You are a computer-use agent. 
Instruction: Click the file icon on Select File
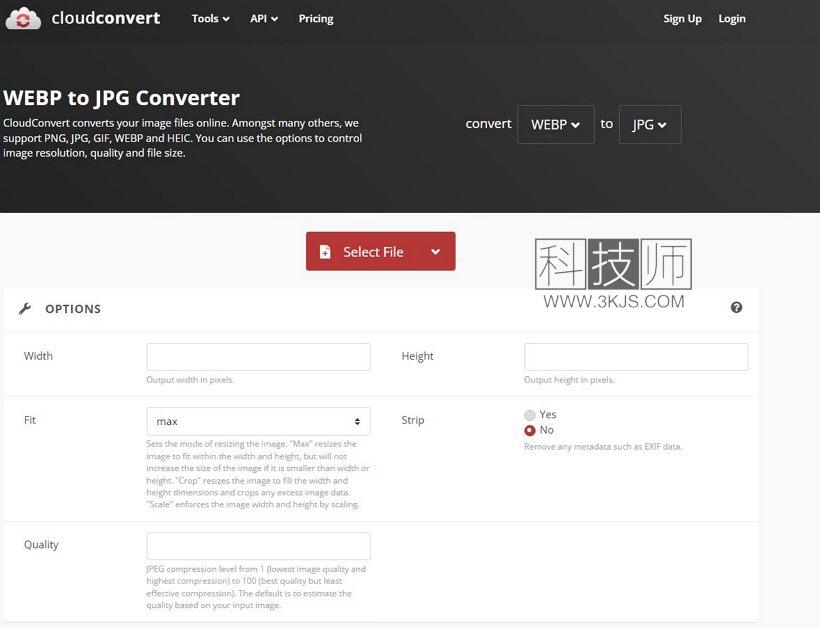pos(325,252)
